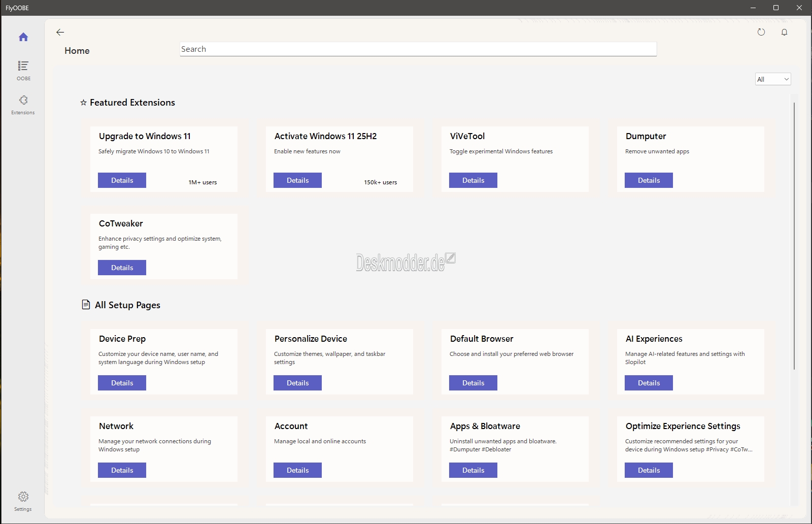This screenshot has height=524, width=812.
Task: Expand the All filter dropdown
Action: pyautogui.click(x=772, y=79)
